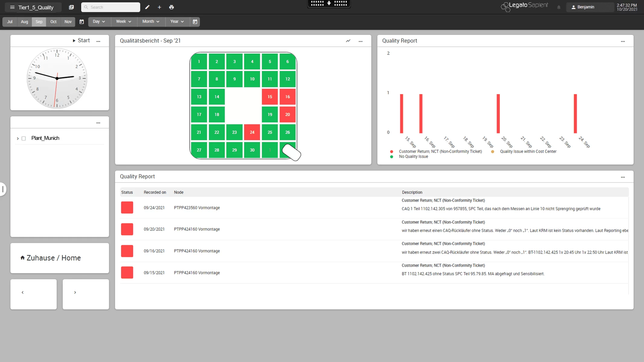Viewport: 644px width, 362px height.
Task: Open the Year dropdown
Action: point(177,22)
